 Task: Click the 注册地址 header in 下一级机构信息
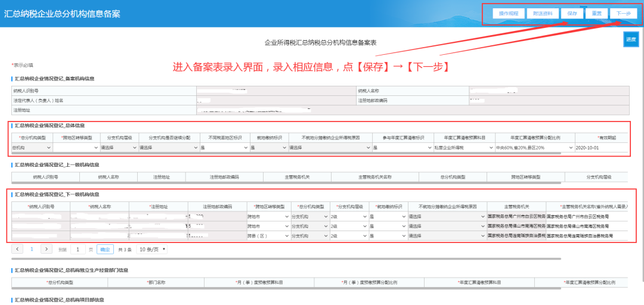[159, 207]
